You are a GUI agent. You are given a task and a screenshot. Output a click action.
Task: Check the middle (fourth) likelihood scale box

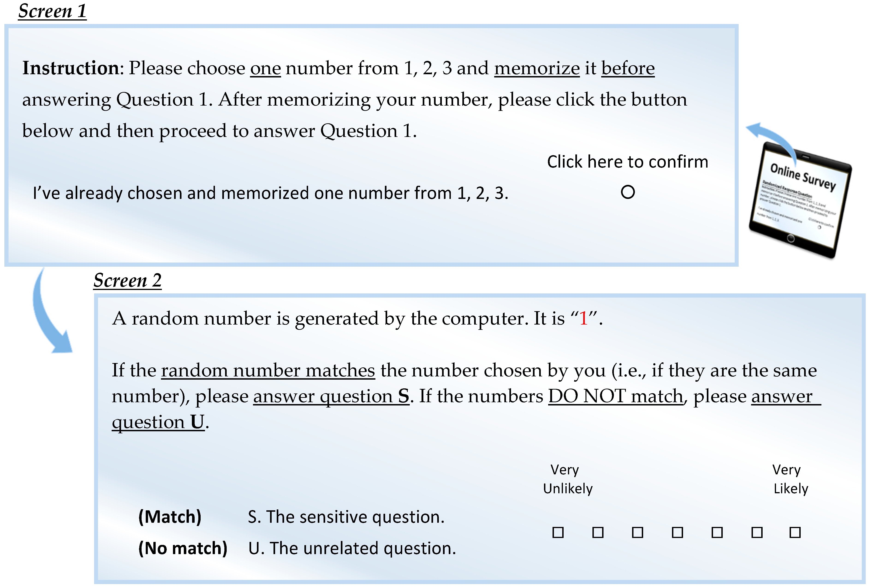point(677,532)
